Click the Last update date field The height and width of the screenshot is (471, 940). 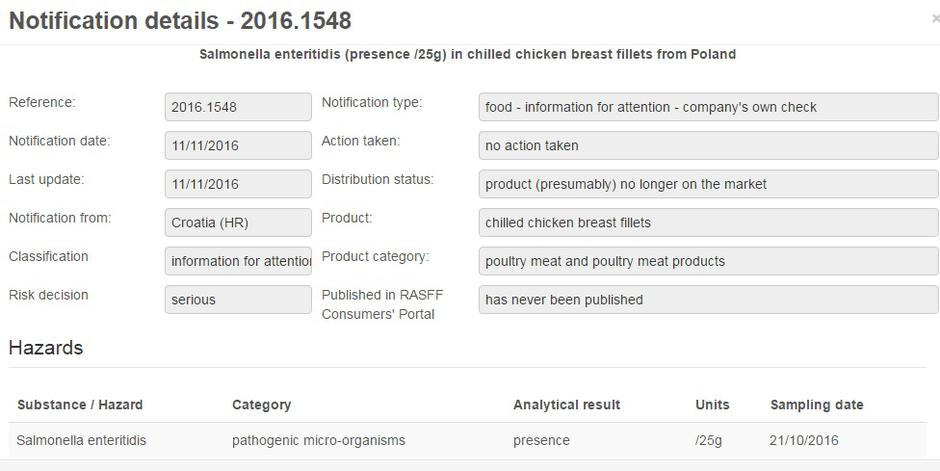(x=238, y=184)
